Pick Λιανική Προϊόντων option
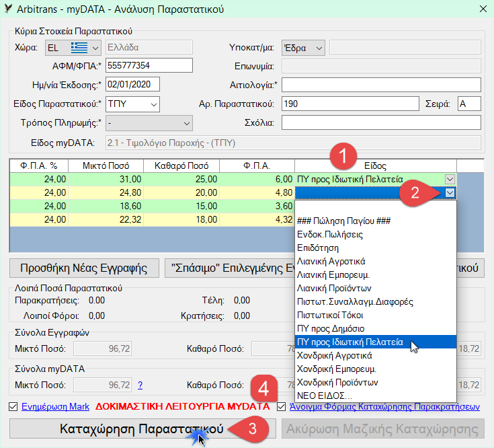Screen dimensions: 494x448 pos(376,288)
